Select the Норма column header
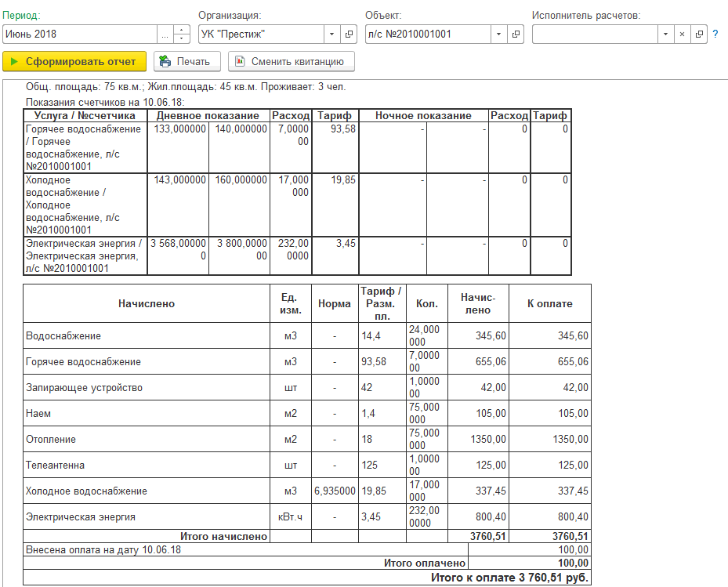The width and height of the screenshot is (728, 587). pos(335,304)
